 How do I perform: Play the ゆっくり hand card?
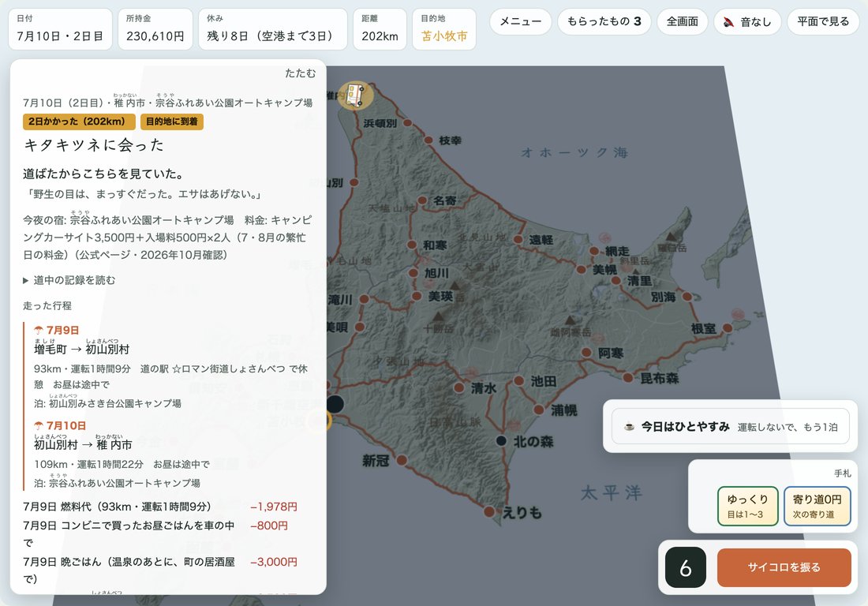pos(748,506)
